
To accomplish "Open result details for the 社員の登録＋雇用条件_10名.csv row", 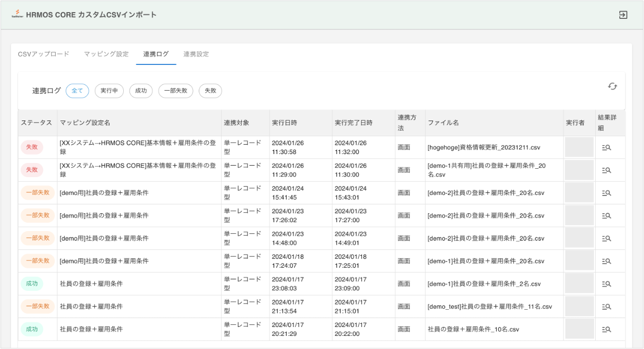I will (x=606, y=329).
